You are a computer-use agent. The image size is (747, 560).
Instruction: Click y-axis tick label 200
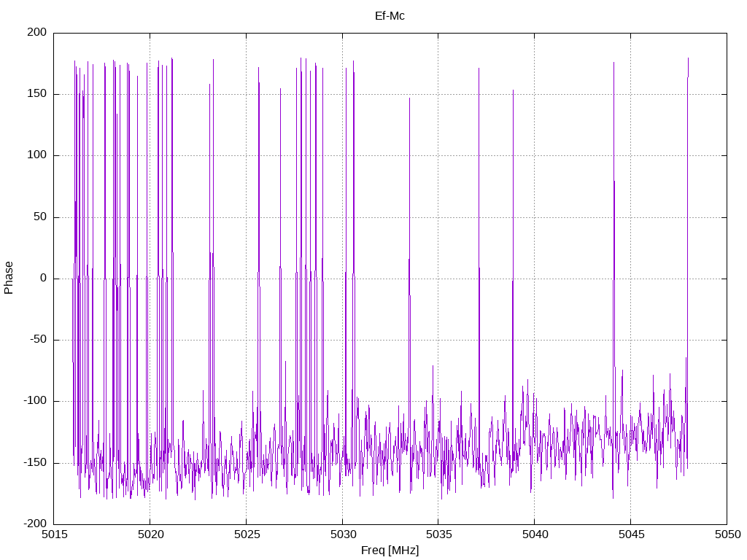[37, 32]
